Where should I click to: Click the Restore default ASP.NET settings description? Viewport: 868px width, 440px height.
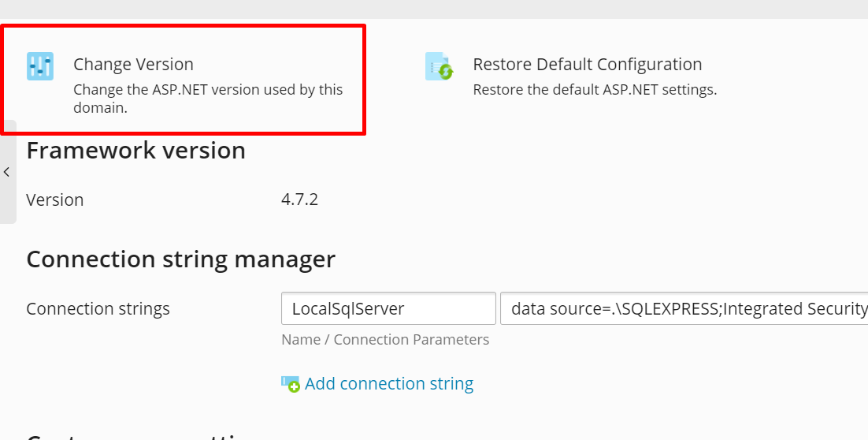pos(595,90)
